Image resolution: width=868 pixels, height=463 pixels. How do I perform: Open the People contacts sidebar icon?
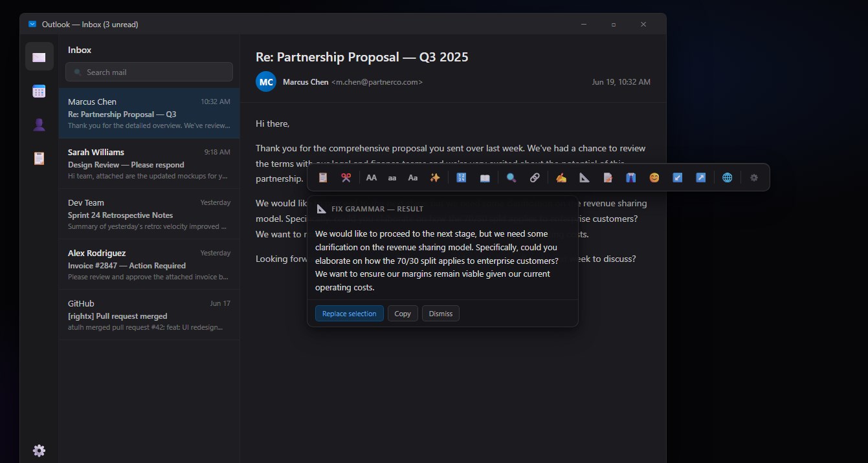39,124
